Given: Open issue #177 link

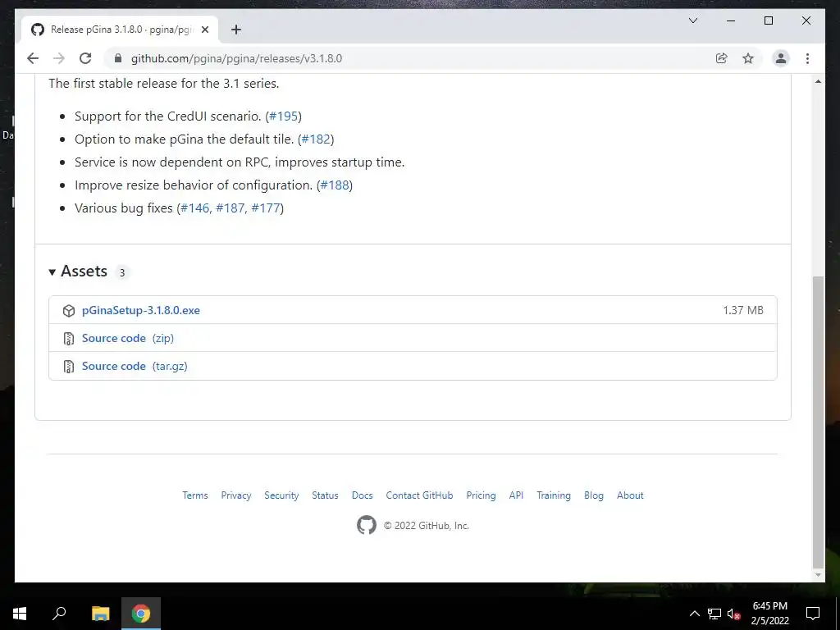Looking at the screenshot, I should coord(266,208).
